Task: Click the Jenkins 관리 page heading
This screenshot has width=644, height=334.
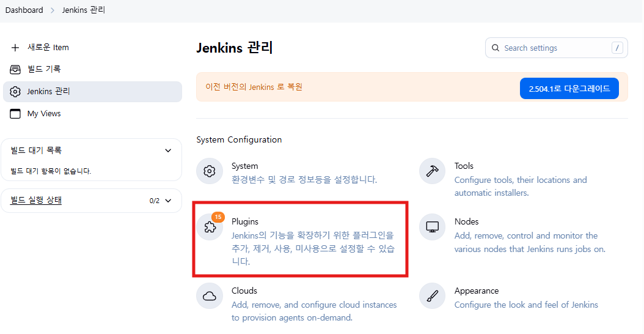Action: [x=235, y=48]
